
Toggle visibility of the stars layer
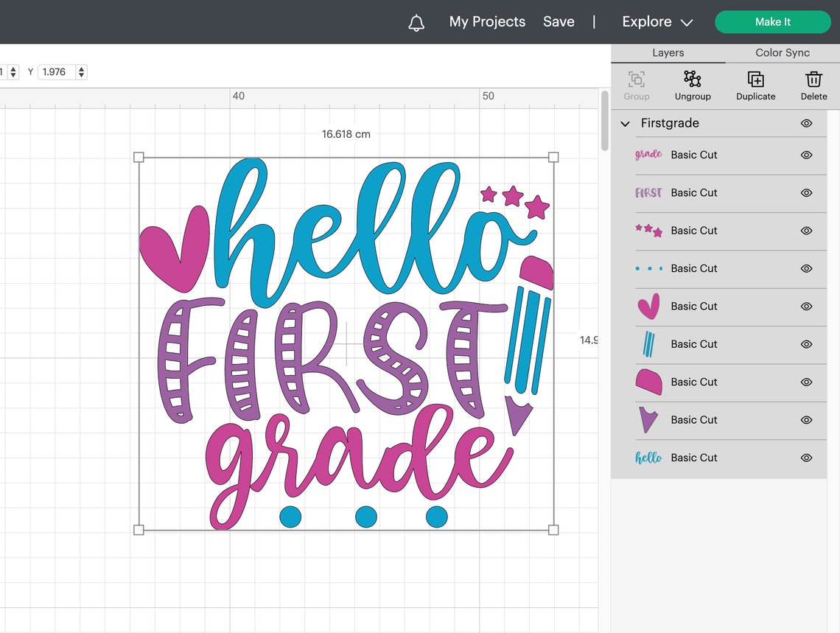point(806,231)
